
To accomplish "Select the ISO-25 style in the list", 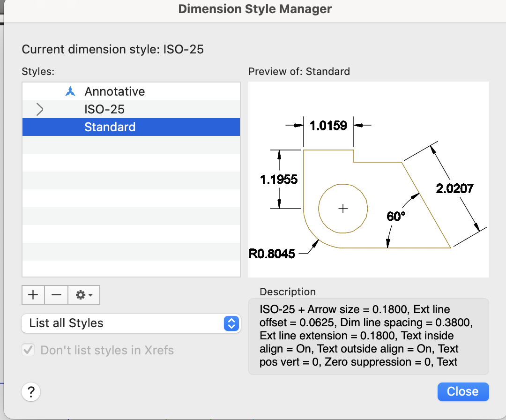I will click(x=104, y=110).
